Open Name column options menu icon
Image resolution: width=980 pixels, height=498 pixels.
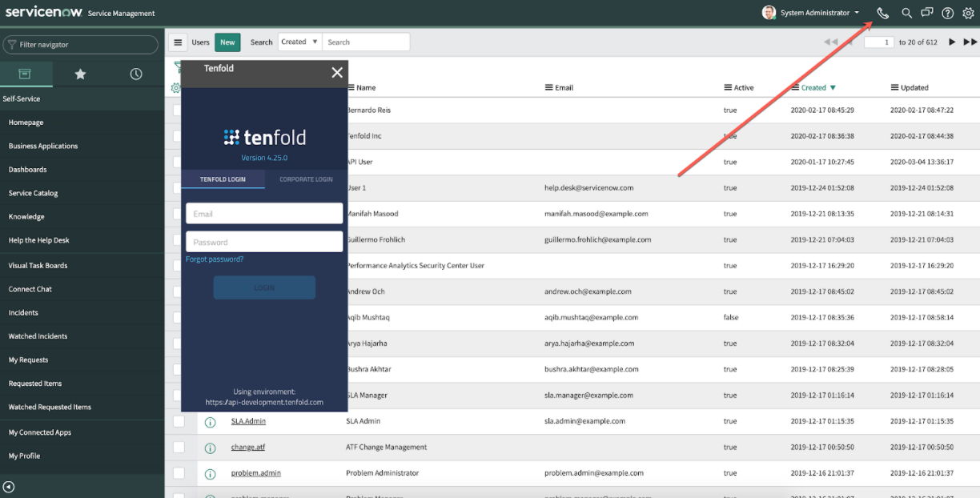pos(351,87)
